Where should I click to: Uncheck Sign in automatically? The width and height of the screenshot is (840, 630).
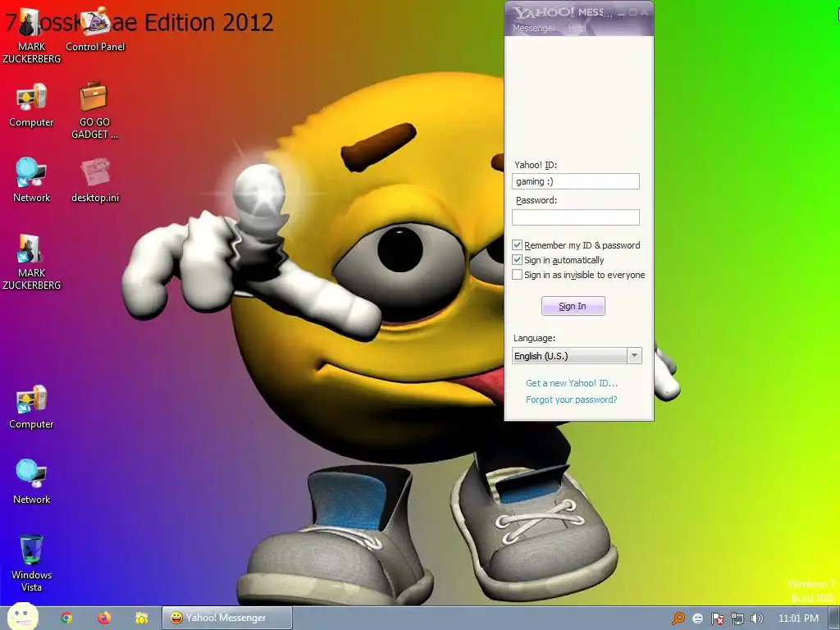(x=517, y=260)
